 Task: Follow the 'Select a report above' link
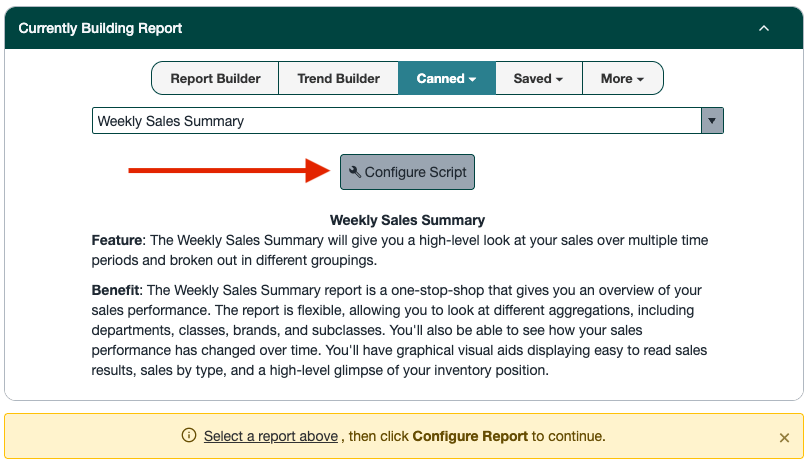(x=271, y=436)
